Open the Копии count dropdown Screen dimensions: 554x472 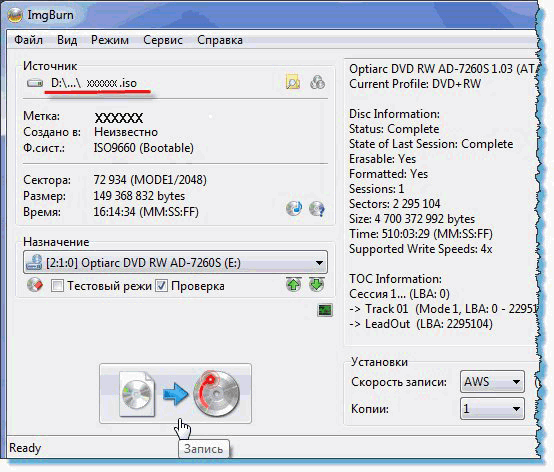pos(492,409)
